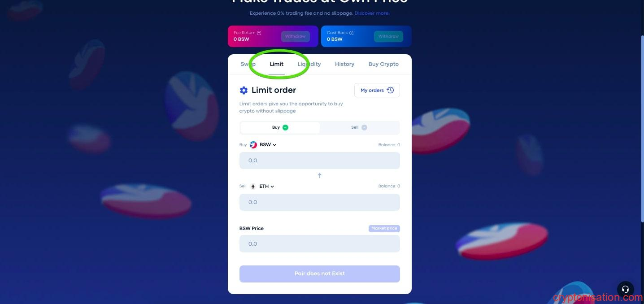This screenshot has width=644, height=304.
Task: Click the Fee Return help question icon
Action: pos(259,33)
